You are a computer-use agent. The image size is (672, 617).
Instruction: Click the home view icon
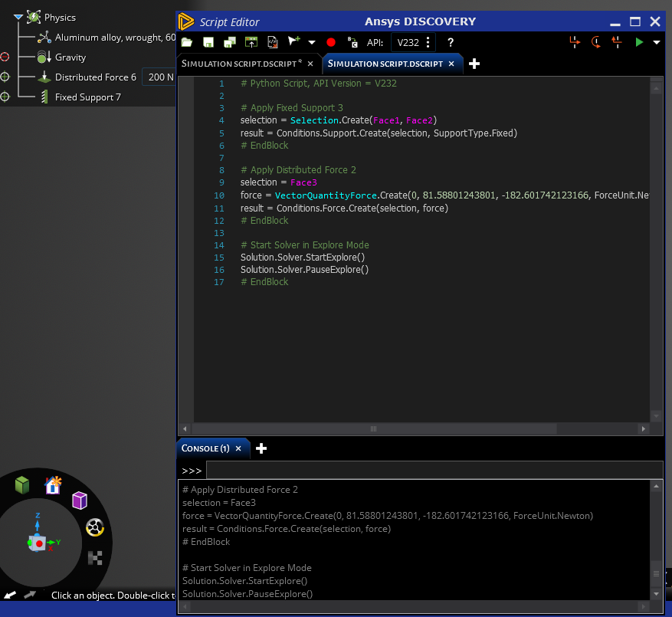[x=53, y=485]
